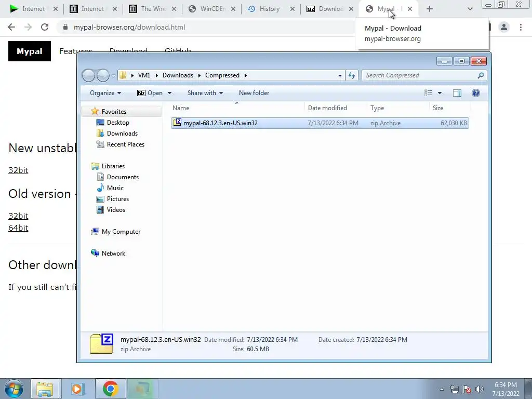
Task: Open the Chrome three-dot menu
Action: (x=521, y=27)
